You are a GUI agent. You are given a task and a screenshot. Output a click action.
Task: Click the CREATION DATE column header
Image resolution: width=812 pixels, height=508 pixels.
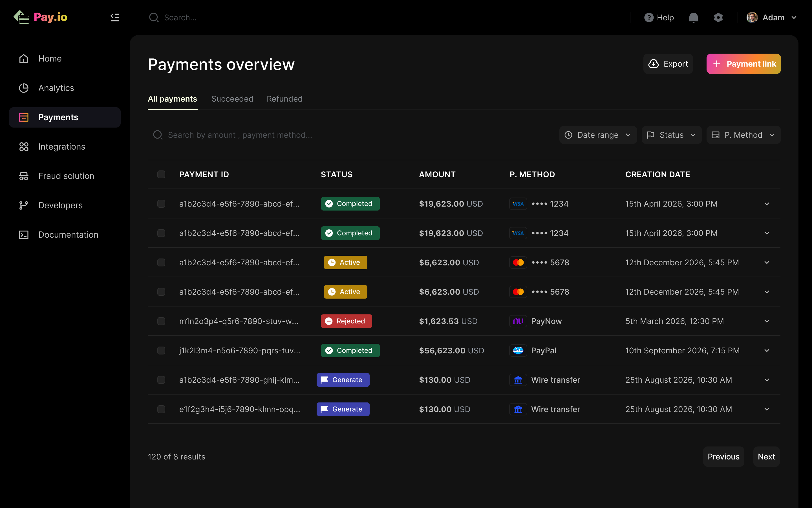[x=658, y=174]
